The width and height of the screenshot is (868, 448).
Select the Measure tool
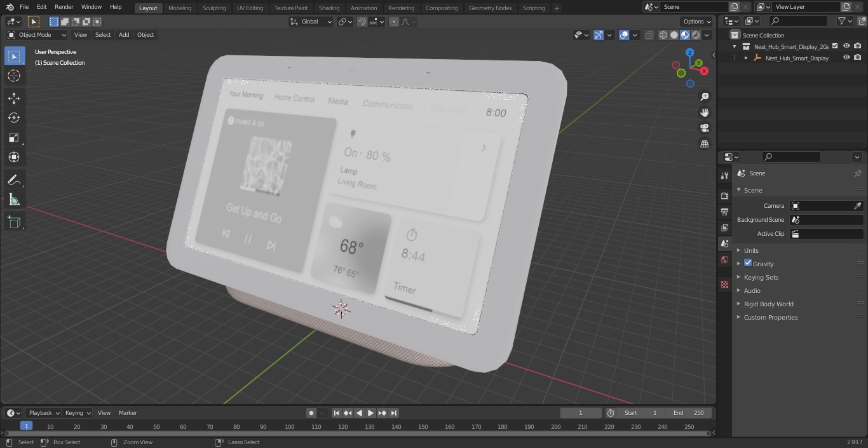click(14, 200)
